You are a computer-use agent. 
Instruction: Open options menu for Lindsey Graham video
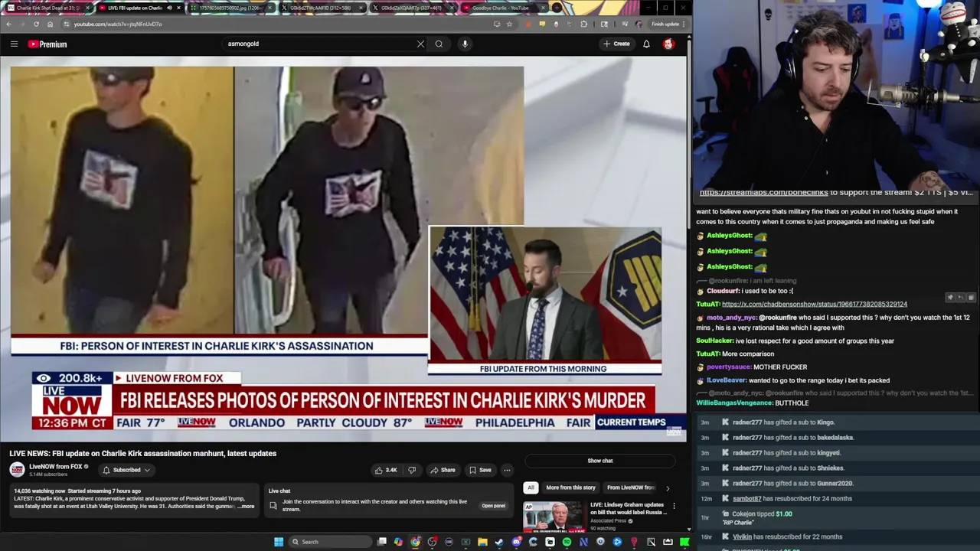coord(674,506)
